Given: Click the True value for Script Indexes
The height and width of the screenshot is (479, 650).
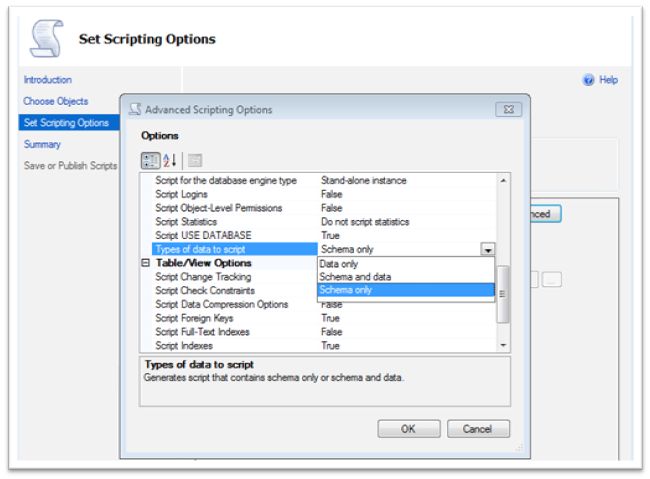Looking at the screenshot, I should pyautogui.click(x=330, y=345).
